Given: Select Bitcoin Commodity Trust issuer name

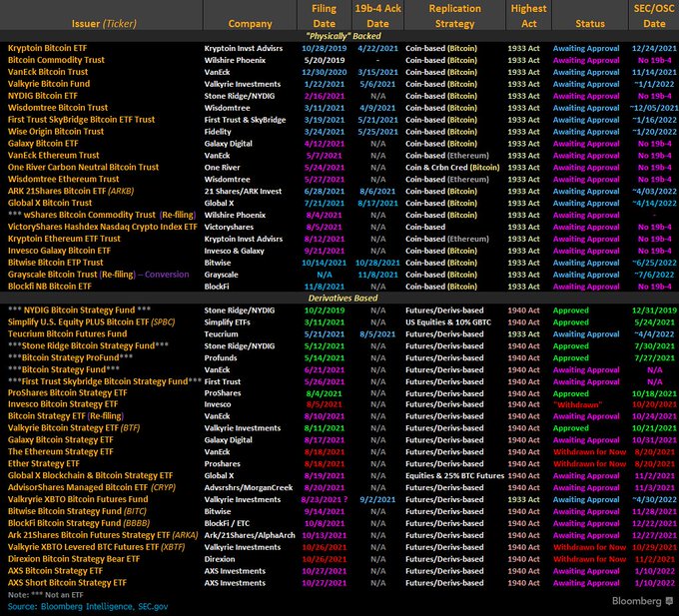Looking at the screenshot, I should 56,60.
